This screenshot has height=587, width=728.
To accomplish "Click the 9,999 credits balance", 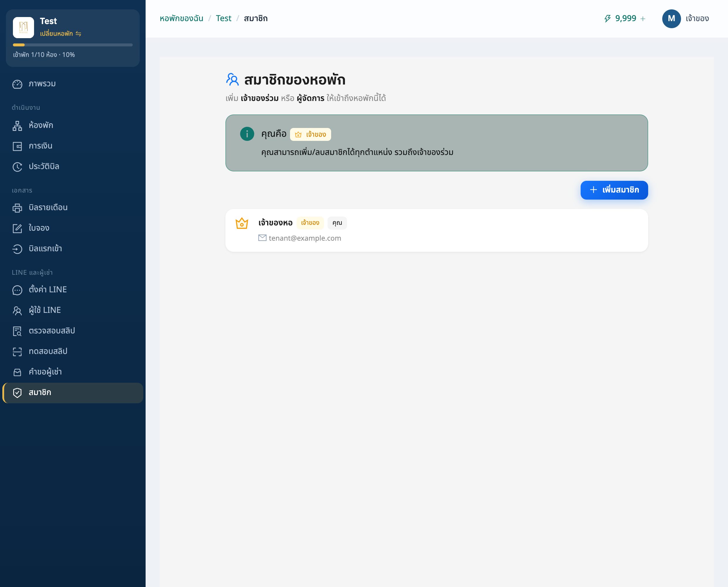I will tap(626, 18).
